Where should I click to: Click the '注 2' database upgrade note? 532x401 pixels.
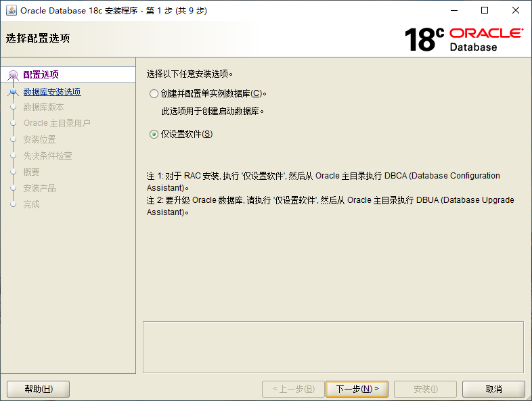(330, 206)
